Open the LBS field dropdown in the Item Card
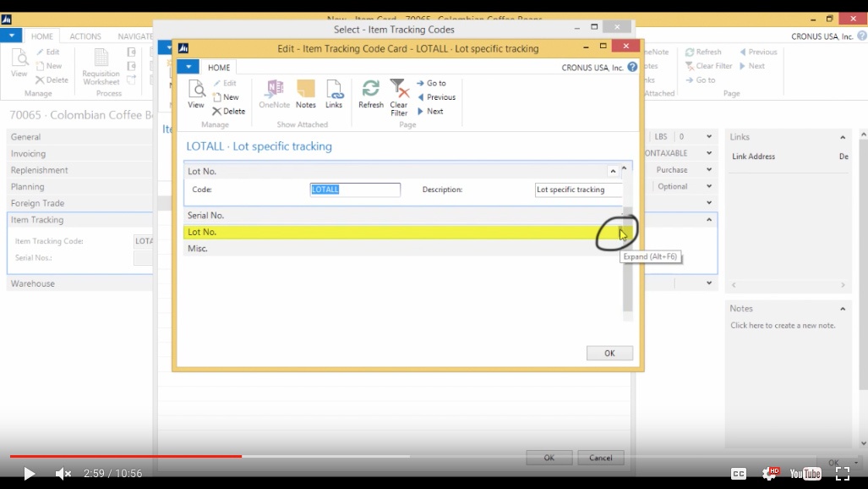 pos(708,136)
